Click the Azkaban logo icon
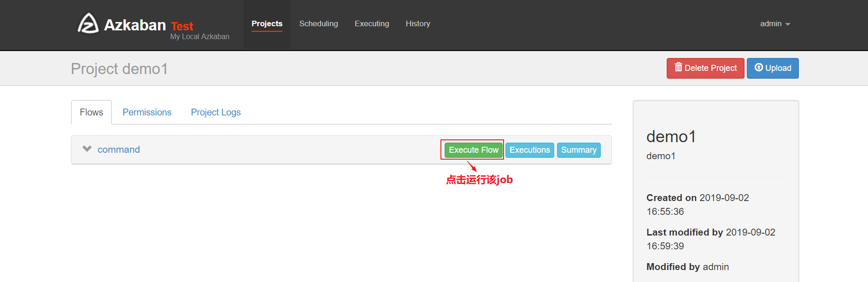 click(x=88, y=23)
